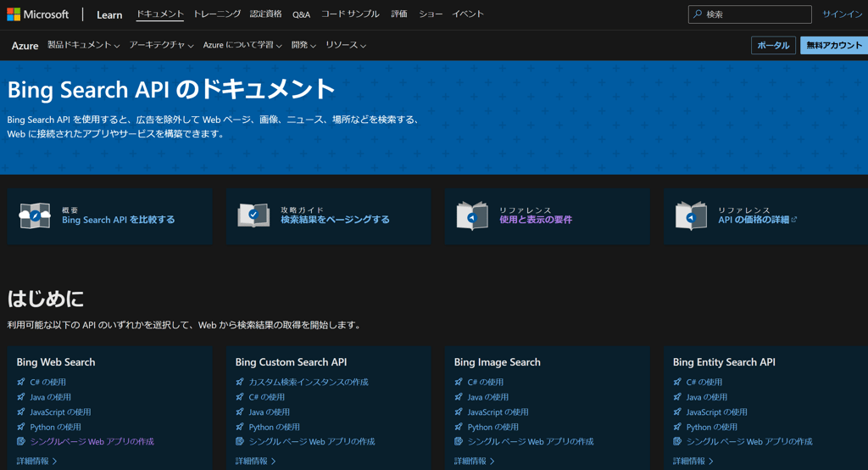Open 詳細情報 under Bing Custom Search API
Image resolution: width=868 pixels, height=470 pixels.
(255, 462)
